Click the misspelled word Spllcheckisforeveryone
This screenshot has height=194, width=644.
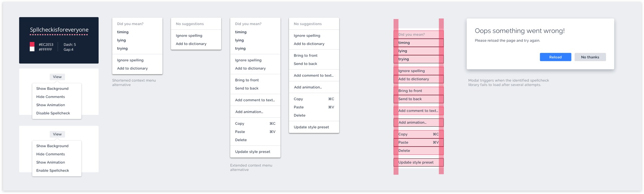pos(59,30)
